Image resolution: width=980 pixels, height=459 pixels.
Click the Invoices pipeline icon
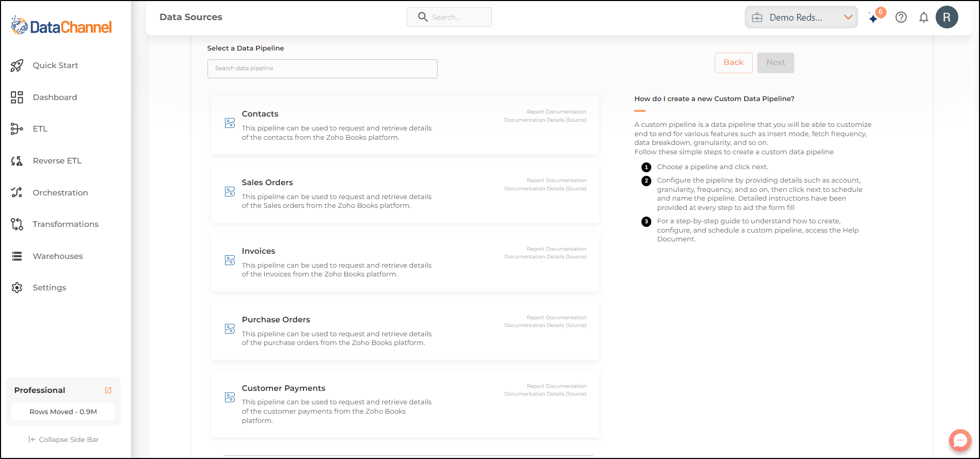point(230,260)
